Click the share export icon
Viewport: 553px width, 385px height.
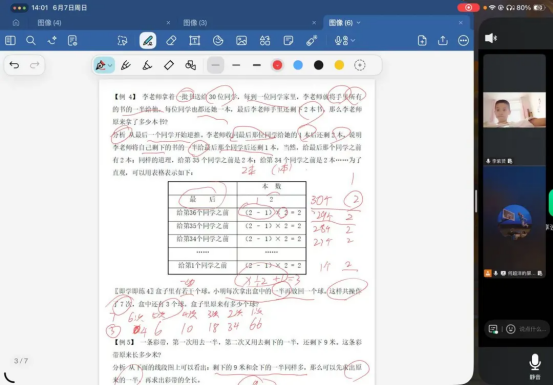(443, 41)
